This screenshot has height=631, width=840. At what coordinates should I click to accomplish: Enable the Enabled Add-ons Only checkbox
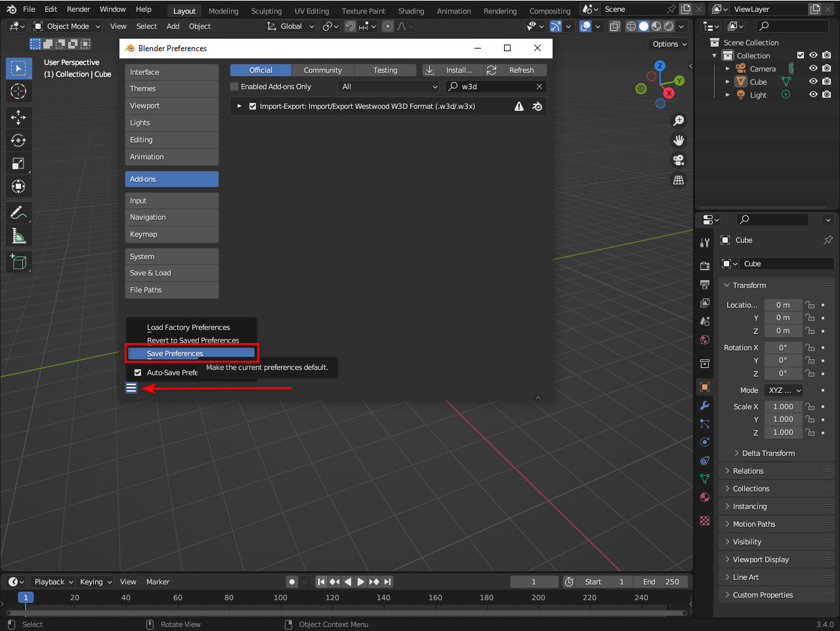[x=234, y=87]
